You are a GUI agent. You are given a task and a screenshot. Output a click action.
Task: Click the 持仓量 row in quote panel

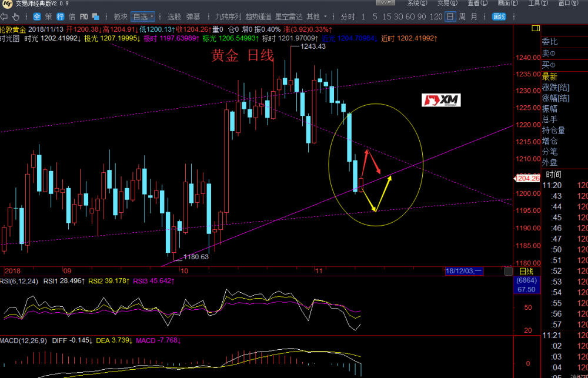point(553,131)
